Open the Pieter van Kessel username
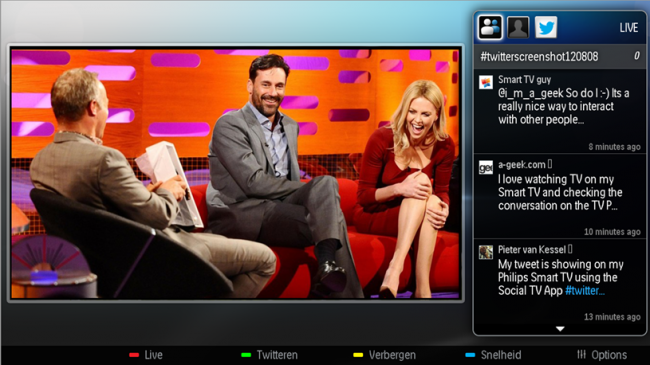This screenshot has width=650, height=365. click(x=532, y=249)
